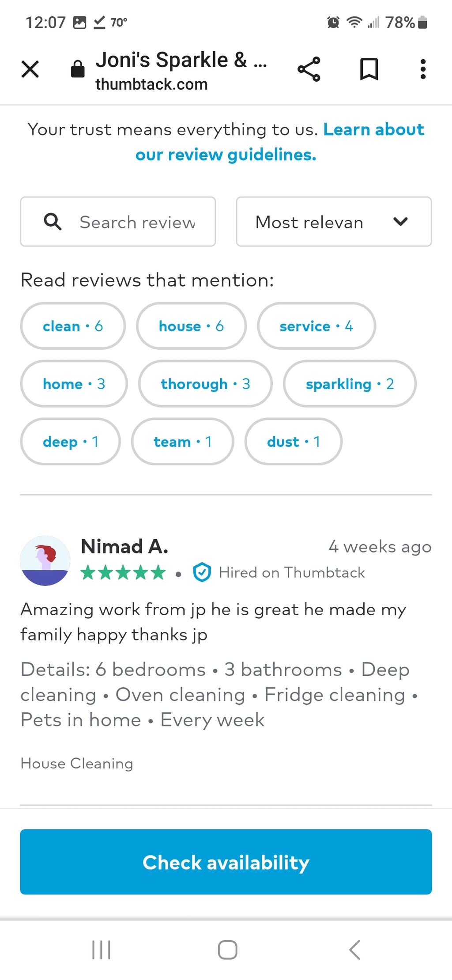Toggle the 'service · 4' filter chip
The height and width of the screenshot is (980, 452).
coord(316,326)
